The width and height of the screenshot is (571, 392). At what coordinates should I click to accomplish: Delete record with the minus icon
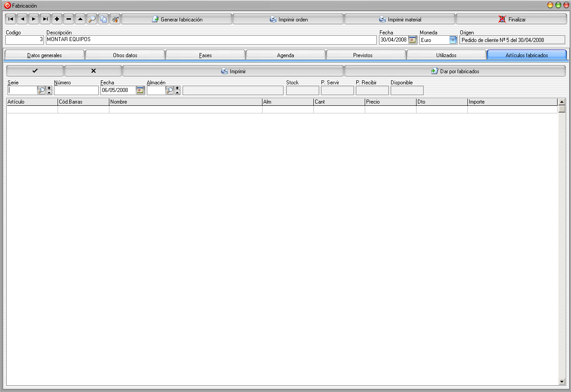tap(69, 19)
